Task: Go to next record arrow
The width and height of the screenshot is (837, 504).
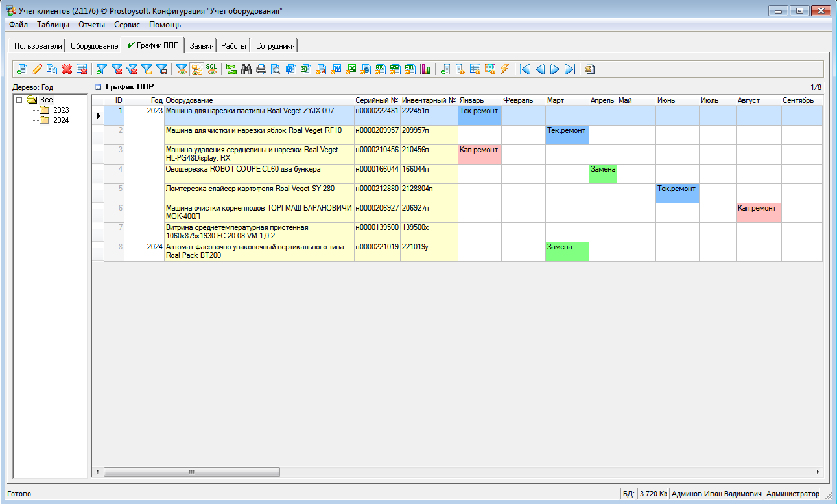Action: point(554,69)
